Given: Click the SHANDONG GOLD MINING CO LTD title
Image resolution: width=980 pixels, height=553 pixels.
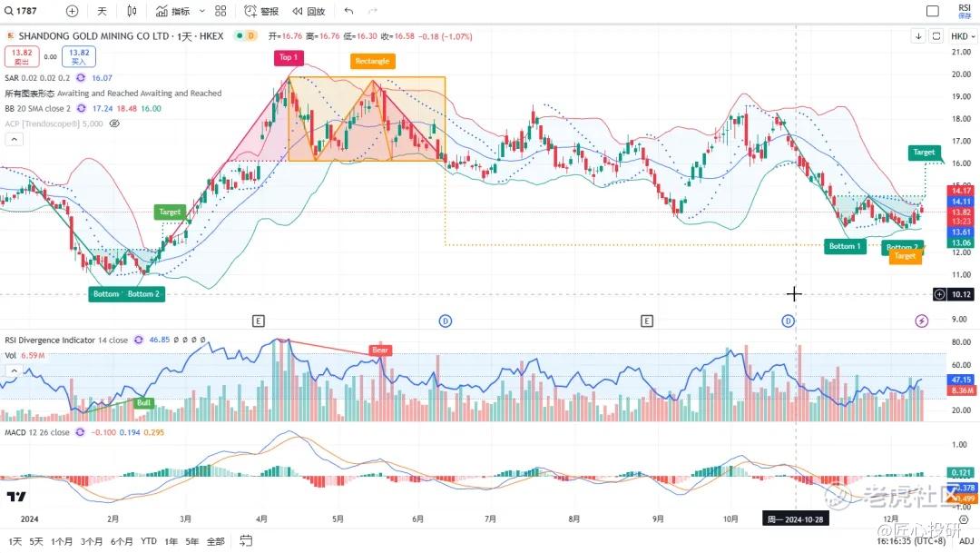Looking at the screenshot, I should 94,36.
